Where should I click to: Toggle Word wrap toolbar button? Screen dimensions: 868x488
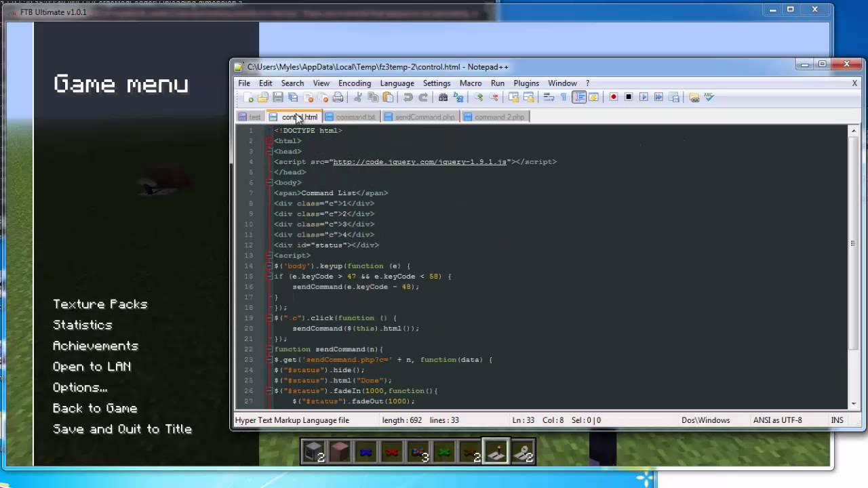(x=548, y=97)
